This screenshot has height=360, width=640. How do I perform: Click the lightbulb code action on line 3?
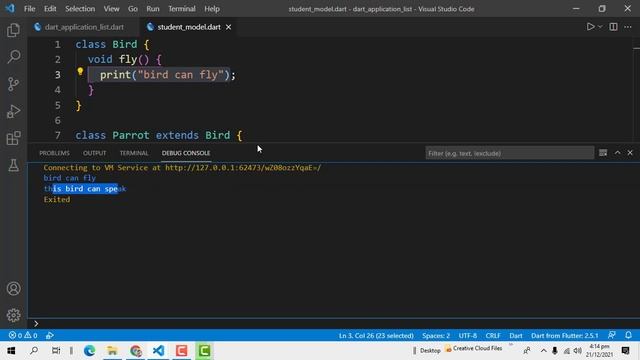click(x=80, y=72)
